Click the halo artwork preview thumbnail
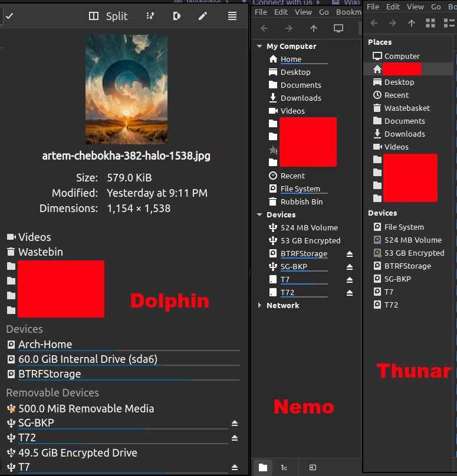 126,90
